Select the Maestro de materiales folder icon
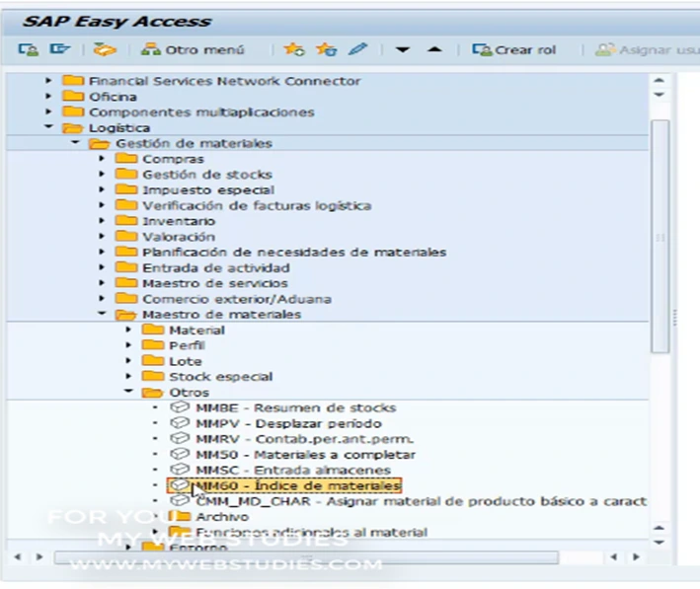Image resolution: width=700 pixels, height=589 pixels. [126, 315]
